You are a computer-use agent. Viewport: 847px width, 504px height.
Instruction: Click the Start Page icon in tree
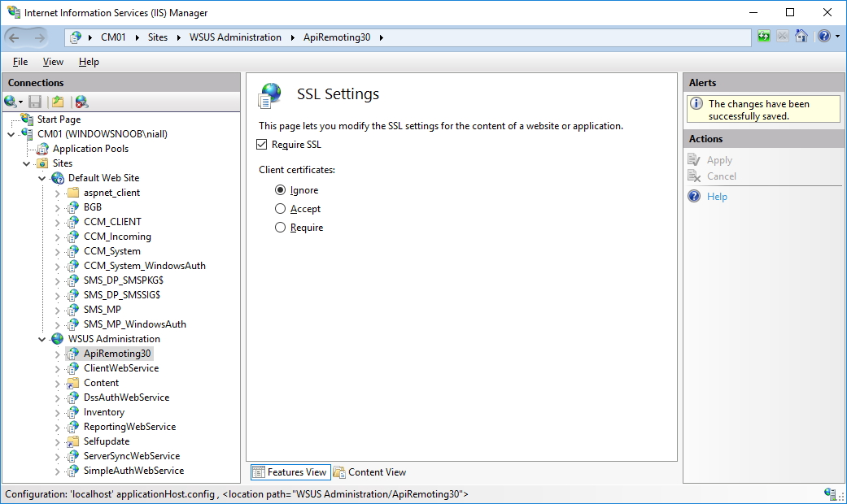pyautogui.click(x=27, y=119)
